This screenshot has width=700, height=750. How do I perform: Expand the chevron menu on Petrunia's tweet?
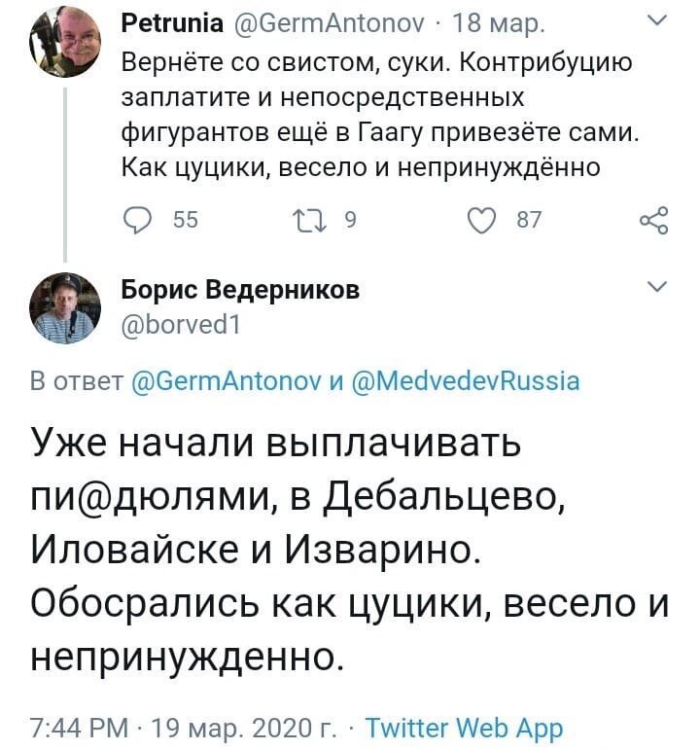point(658,20)
